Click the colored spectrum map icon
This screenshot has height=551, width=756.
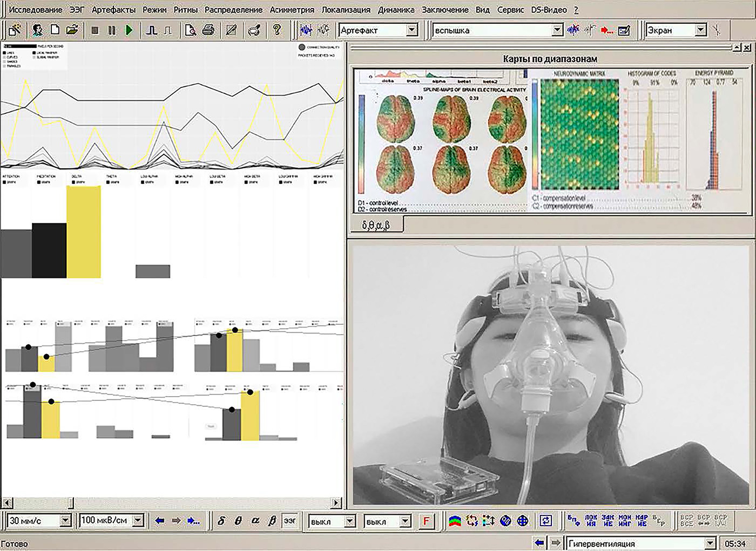click(455, 521)
